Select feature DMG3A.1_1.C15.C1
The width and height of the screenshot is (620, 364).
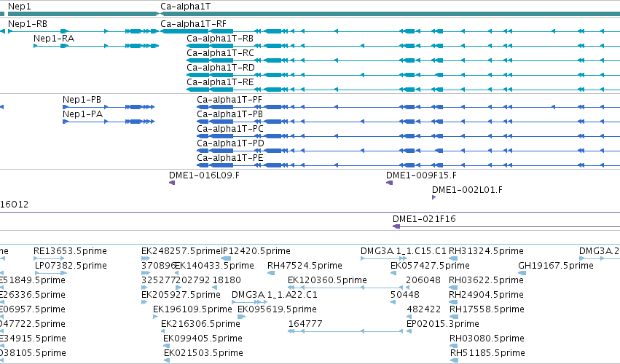coord(404,251)
